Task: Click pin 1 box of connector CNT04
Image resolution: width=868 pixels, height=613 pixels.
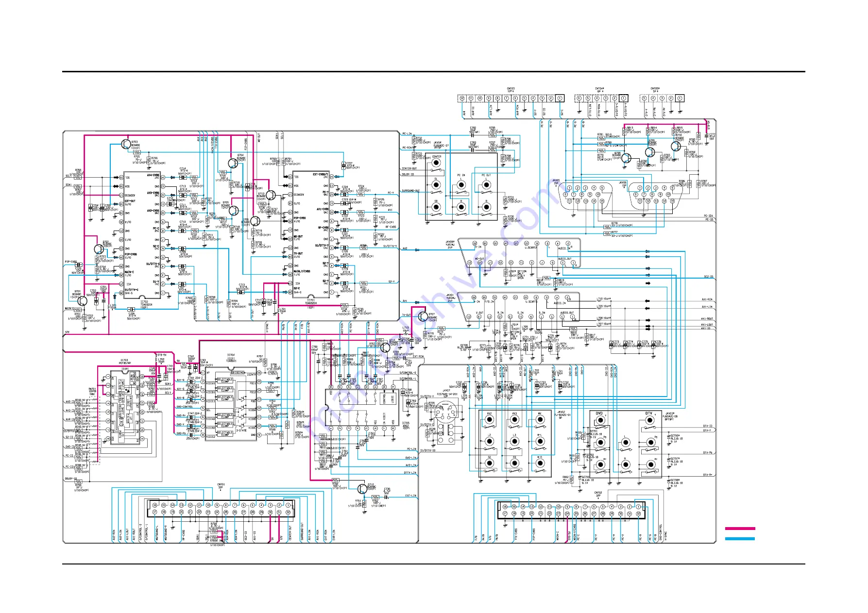Action: pyautogui.click(x=624, y=99)
